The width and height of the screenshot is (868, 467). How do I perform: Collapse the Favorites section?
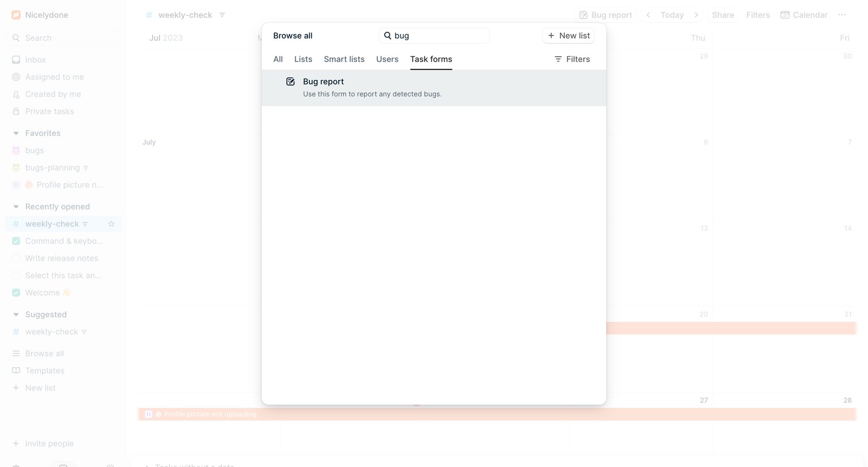tap(16, 133)
